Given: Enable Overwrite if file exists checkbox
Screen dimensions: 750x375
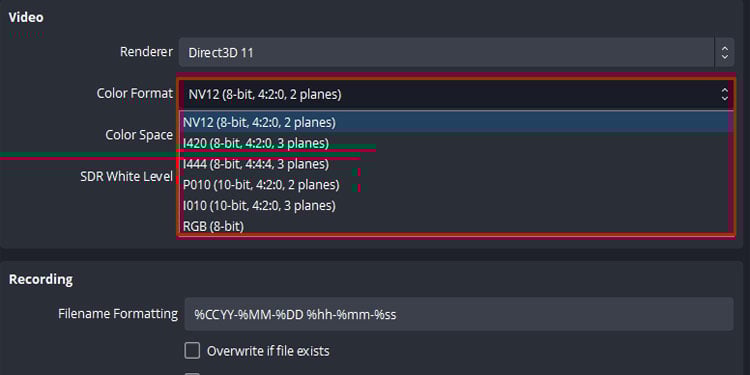Looking at the screenshot, I should (x=192, y=351).
